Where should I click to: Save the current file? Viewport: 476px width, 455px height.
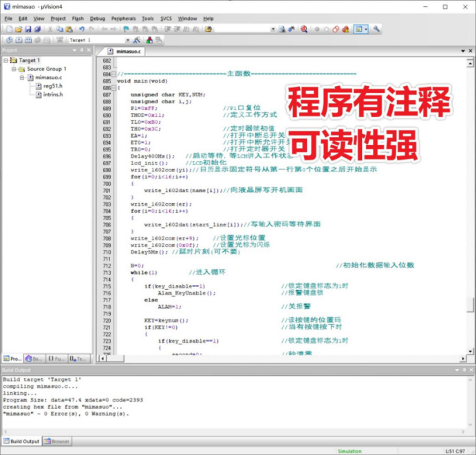28,29
